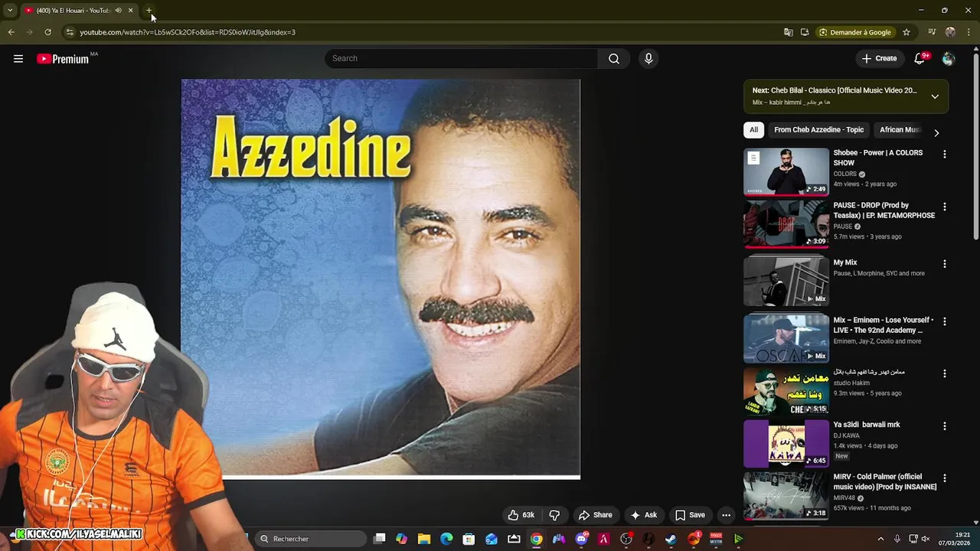
Task: Bookmark this page with star icon
Action: point(906,32)
